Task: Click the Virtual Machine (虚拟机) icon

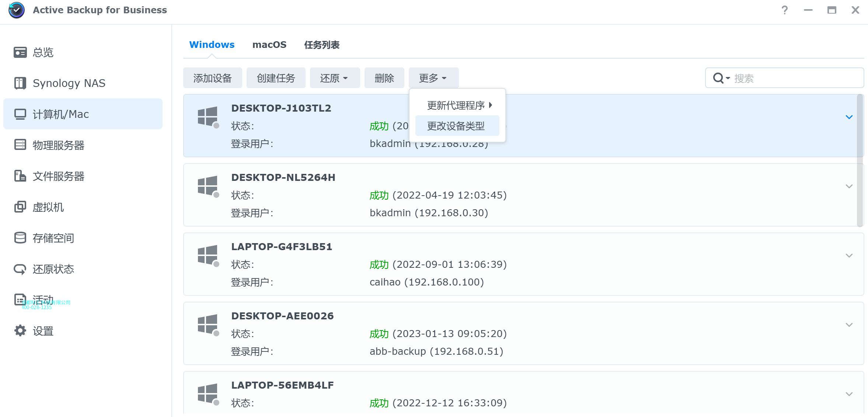Action: 20,207
